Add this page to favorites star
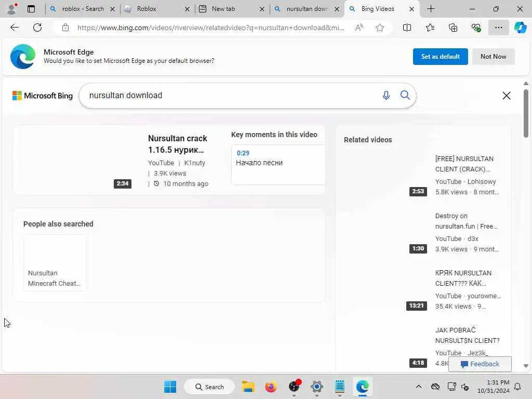Screen dimensions: 532x399 click(380, 28)
